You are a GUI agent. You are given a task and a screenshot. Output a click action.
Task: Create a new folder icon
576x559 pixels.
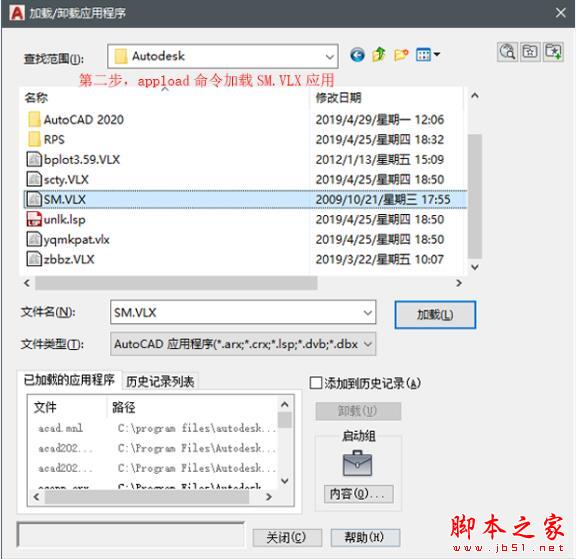coord(401,55)
